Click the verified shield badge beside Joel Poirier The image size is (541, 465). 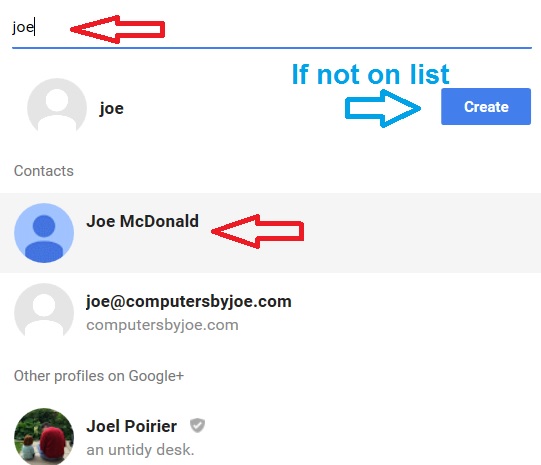[197, 425]
